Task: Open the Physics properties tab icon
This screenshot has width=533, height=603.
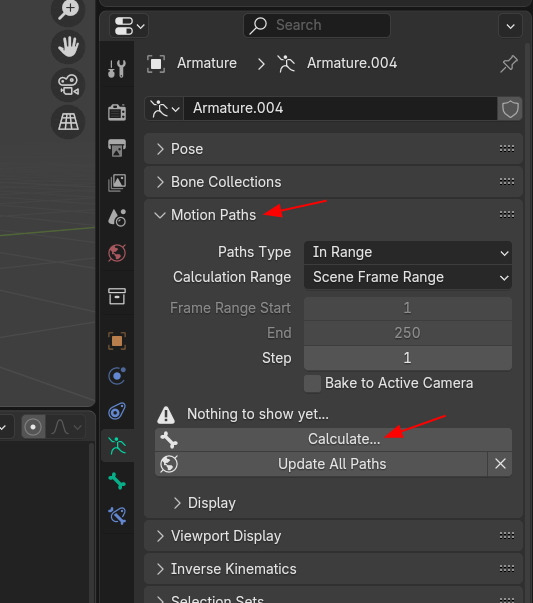Action: [x=117, y=376]
